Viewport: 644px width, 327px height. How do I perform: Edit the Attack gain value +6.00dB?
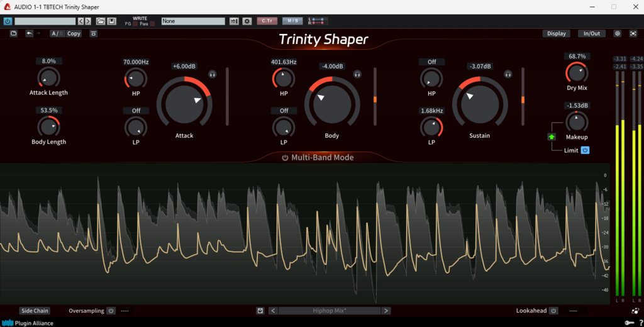pyautogui.click(x=184, y=66)
